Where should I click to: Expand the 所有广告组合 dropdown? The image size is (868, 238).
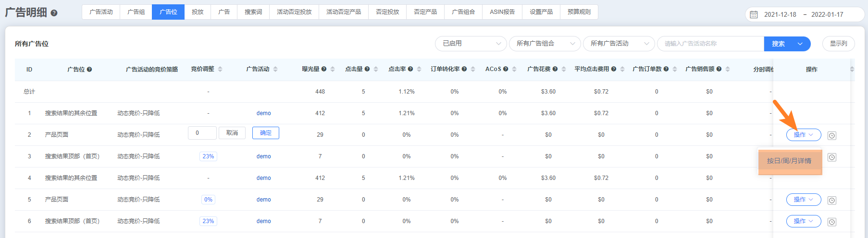(545, 44)
